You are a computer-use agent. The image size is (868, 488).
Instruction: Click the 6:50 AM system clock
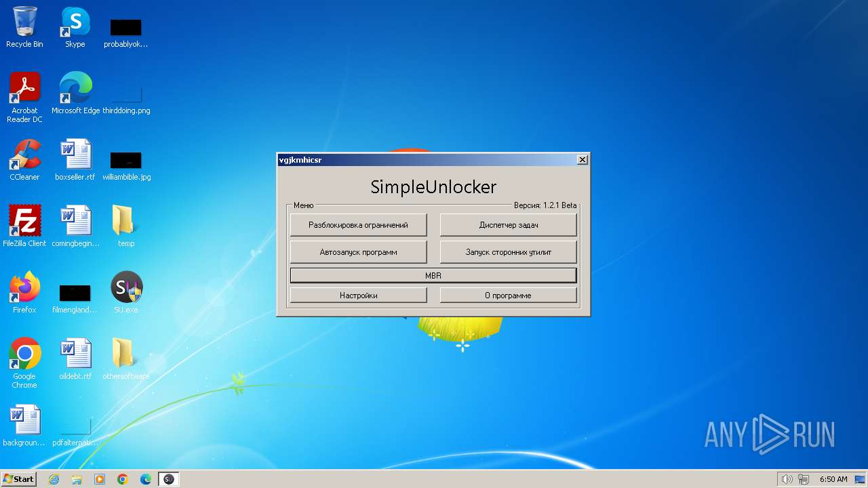coord(833,479)
